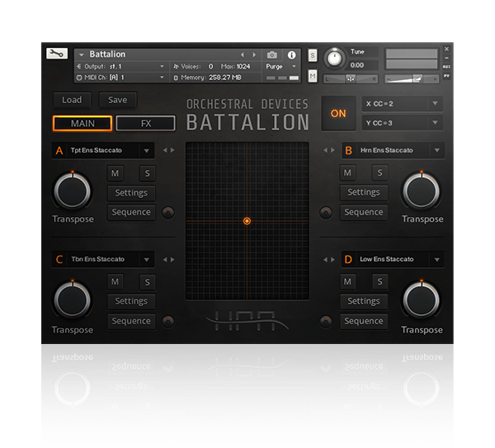Solo slot A Tpt Ens Staccato
Image resolution: width=495 pixels, height=448 pixels.
[x=147, y=173]
